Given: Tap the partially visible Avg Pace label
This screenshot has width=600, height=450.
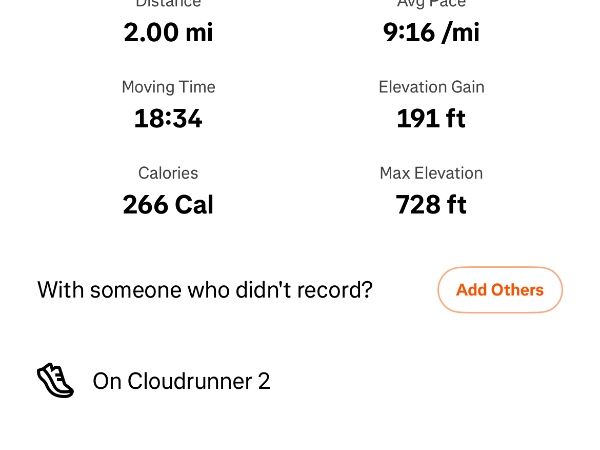Looking at the screenshot, I should tap(431, 4).
